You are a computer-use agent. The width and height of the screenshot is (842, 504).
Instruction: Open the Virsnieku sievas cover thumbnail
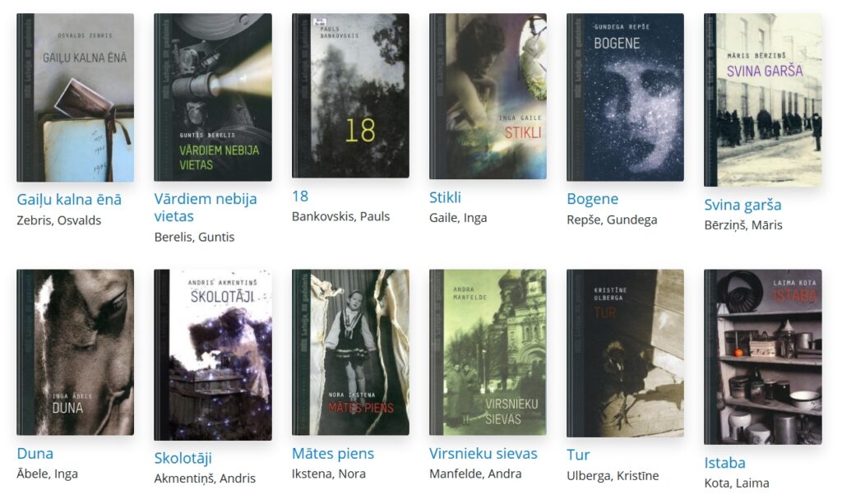coord(488,352)
